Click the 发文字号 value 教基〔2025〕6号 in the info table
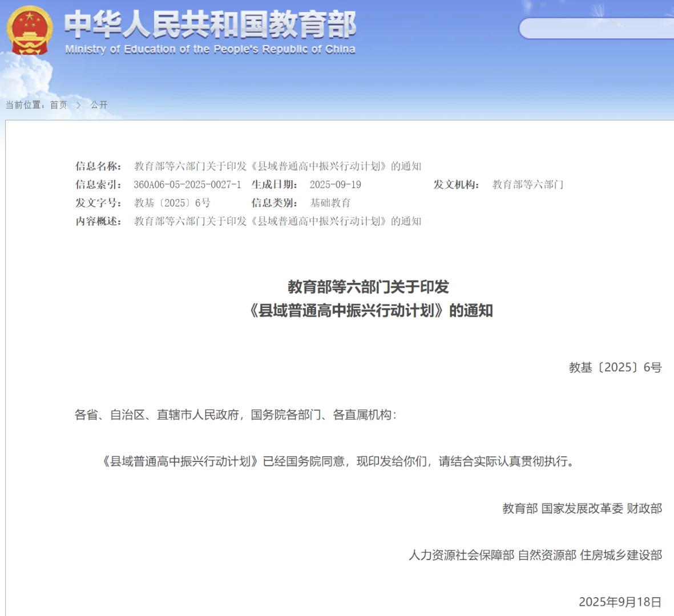674x616 pixels. [172, 202]
